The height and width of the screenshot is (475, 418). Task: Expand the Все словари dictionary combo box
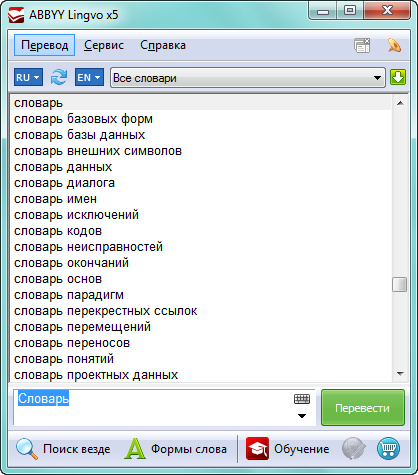(248, 78)
